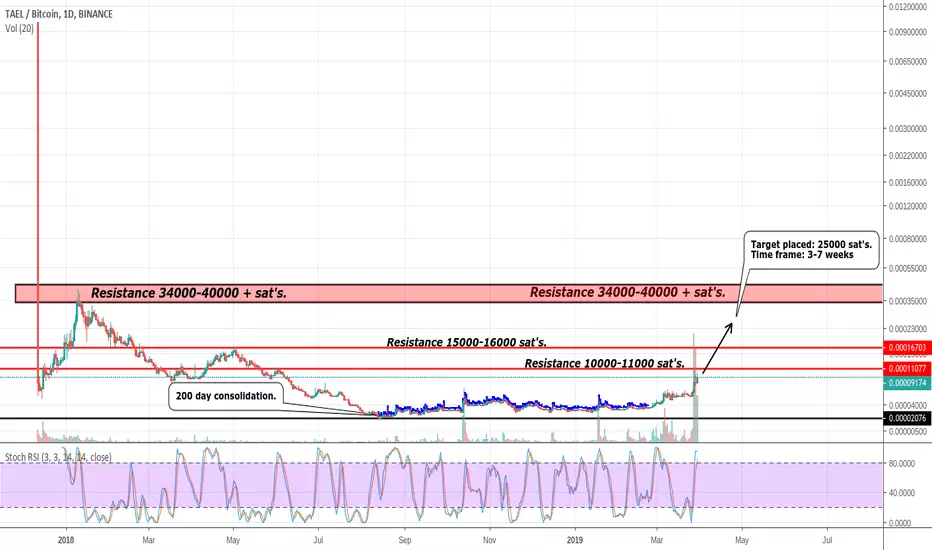The width and height of the screenshot is (932, 550).
Task: Click the left 'Resistance 34000-40000 + sat's.' label
Action: point(188,293)
